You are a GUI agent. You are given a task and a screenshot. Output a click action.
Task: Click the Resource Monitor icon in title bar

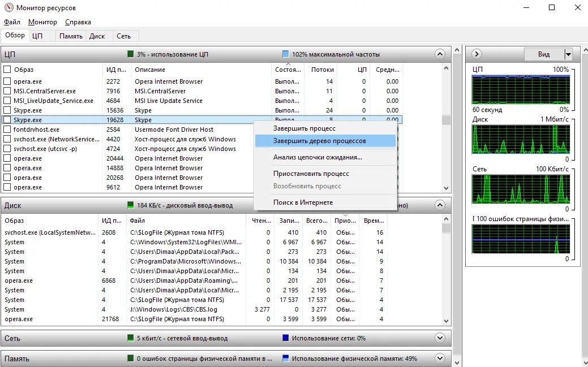pos(8,7)
